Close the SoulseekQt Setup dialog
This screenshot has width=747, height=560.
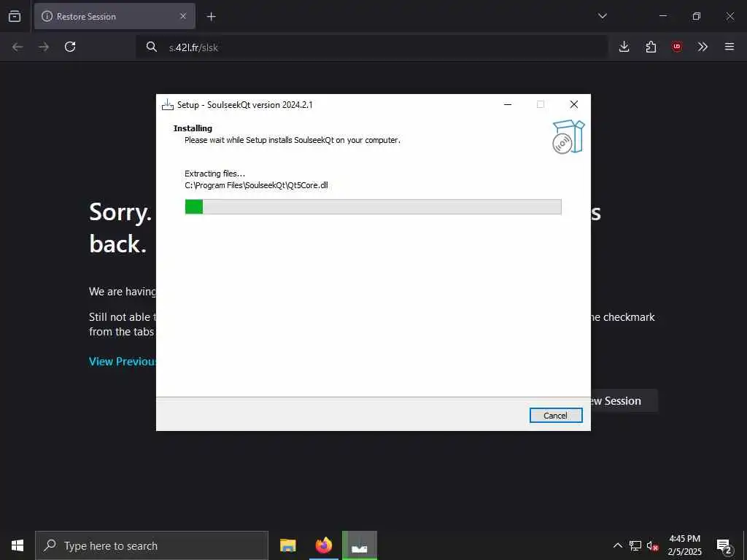tap(574, 104)
